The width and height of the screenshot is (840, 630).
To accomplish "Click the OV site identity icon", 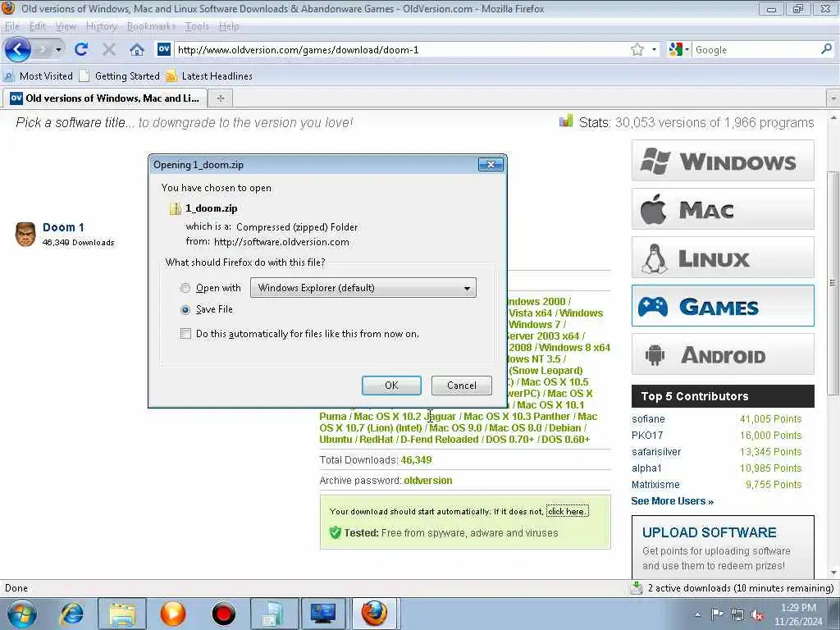I will tap(164, 49).
